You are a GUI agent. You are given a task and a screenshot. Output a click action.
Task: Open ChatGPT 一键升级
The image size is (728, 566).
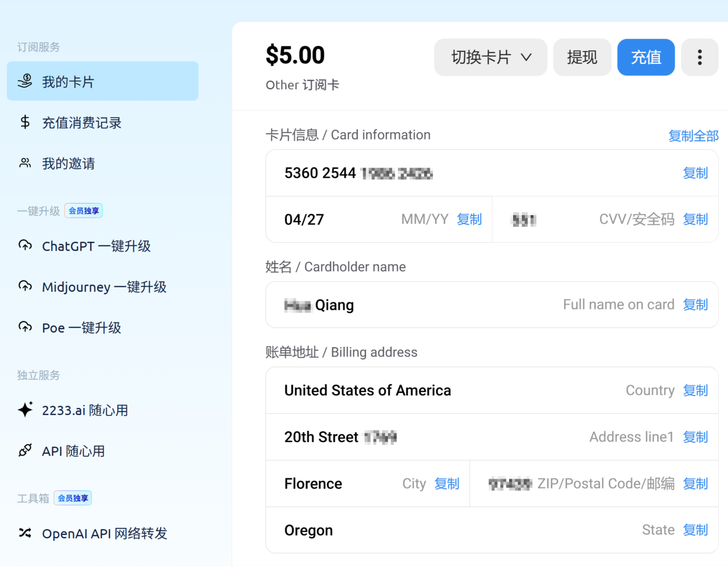click(x=102, y=246)
